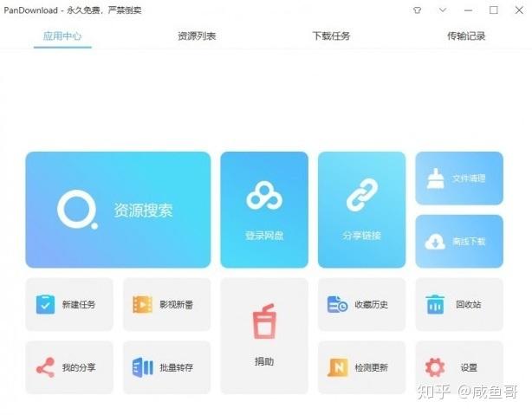Click the 收藏历史 document clock icon
This screenshot has height=415, width=532.
tap(337, 304)
